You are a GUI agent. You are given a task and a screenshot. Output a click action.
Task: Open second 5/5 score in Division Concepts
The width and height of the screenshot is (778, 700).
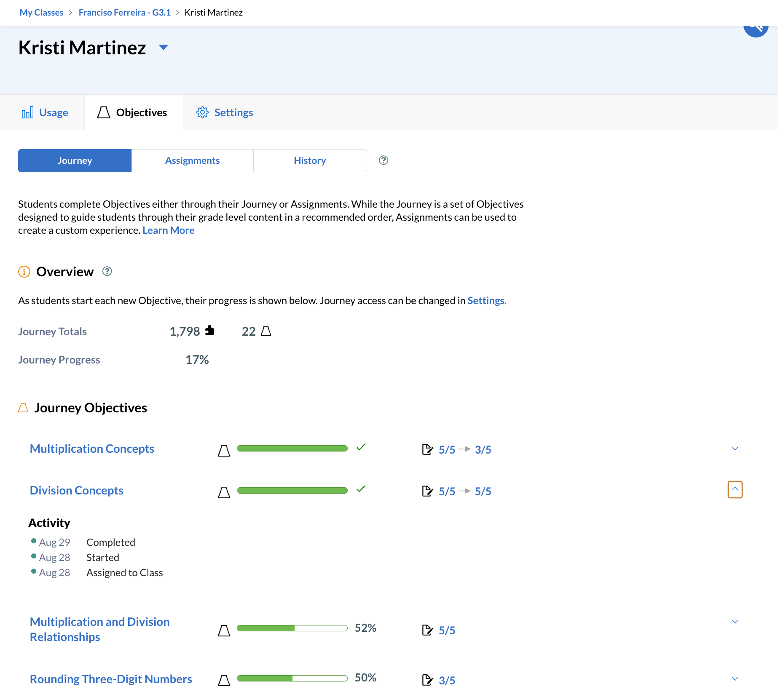pyautogui.click(x=483, y=492)
